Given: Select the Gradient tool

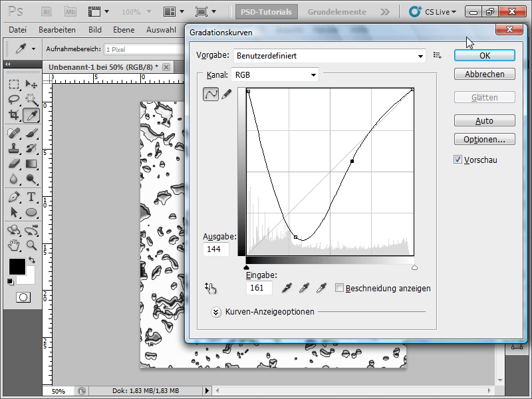Looking at the screenshot, I should click(31, 164).
